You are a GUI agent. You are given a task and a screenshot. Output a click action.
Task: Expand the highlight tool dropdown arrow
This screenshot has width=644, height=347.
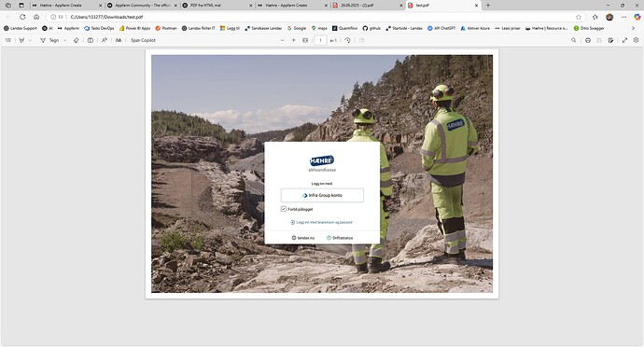pos(30,40)
